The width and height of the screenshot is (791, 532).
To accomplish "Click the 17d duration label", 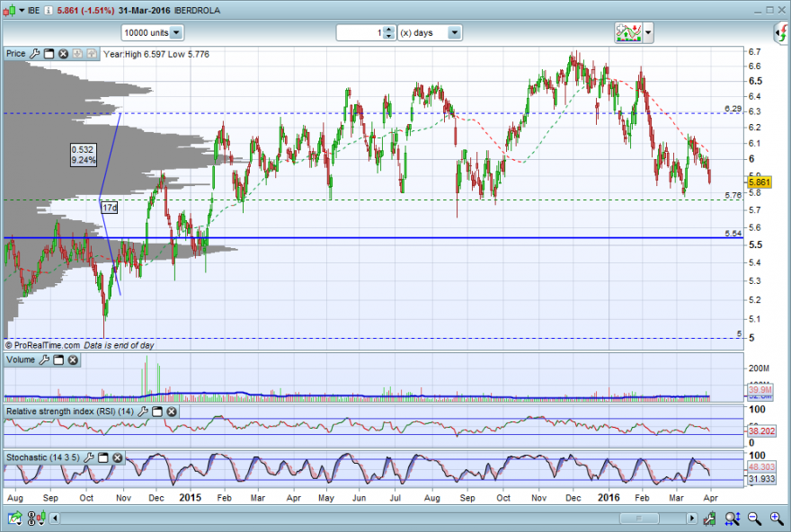I will (x=110, y=208).
